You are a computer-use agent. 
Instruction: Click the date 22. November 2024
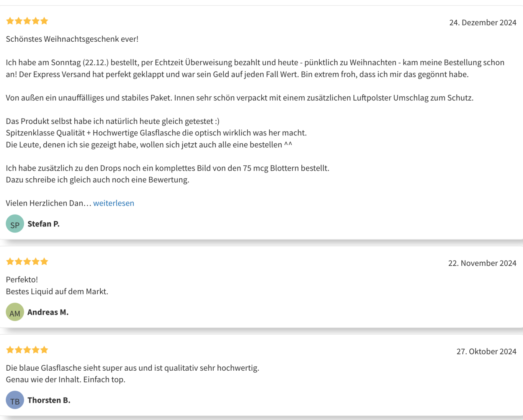tap(482, 263)
